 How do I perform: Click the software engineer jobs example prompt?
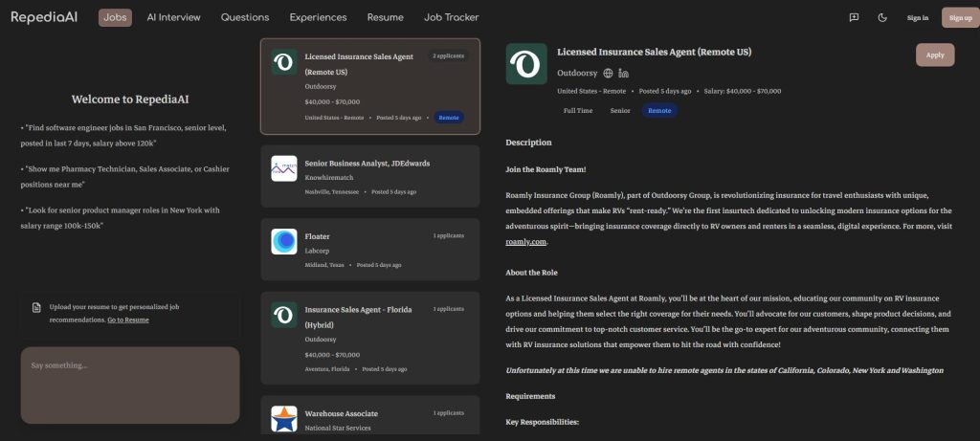pos(124,136)
